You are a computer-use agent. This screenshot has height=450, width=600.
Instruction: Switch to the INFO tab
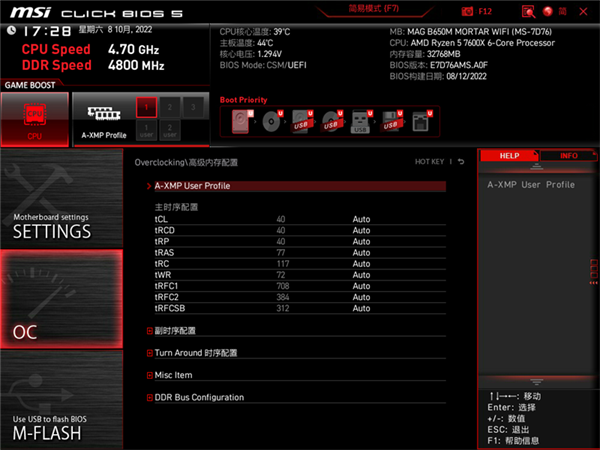[x=568, y=156]
